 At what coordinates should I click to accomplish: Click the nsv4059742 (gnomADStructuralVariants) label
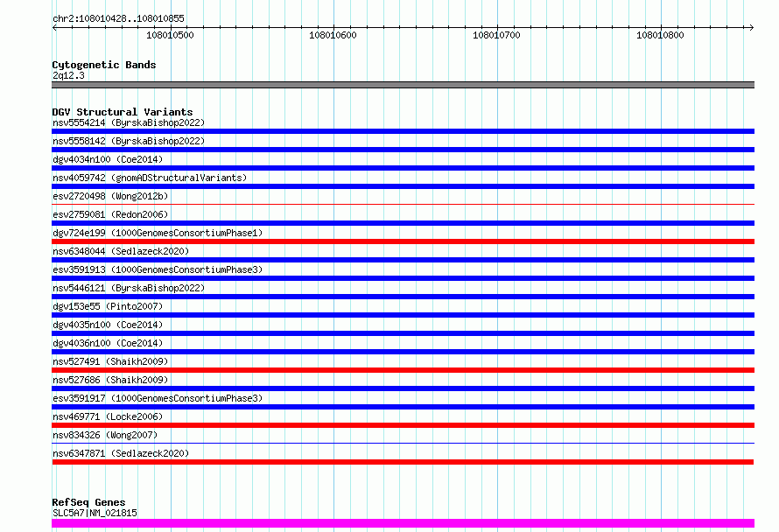pyautogui.click(x=150, y=178)
